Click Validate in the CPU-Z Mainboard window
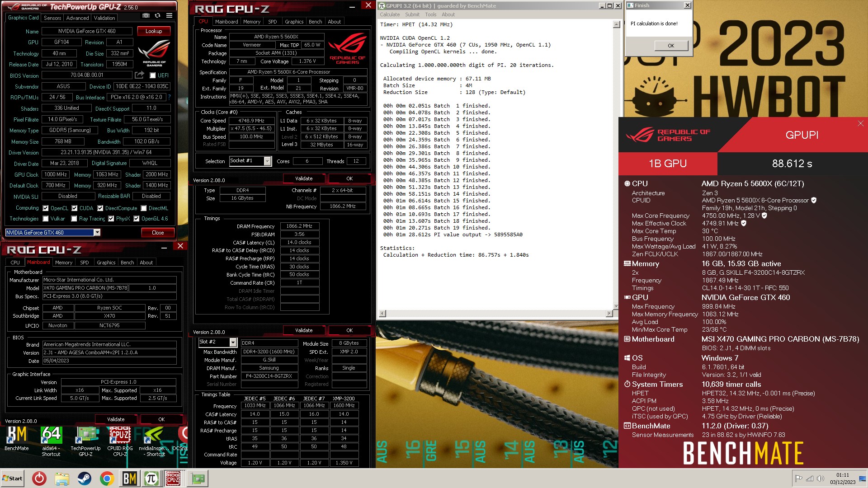 (116, 419)
